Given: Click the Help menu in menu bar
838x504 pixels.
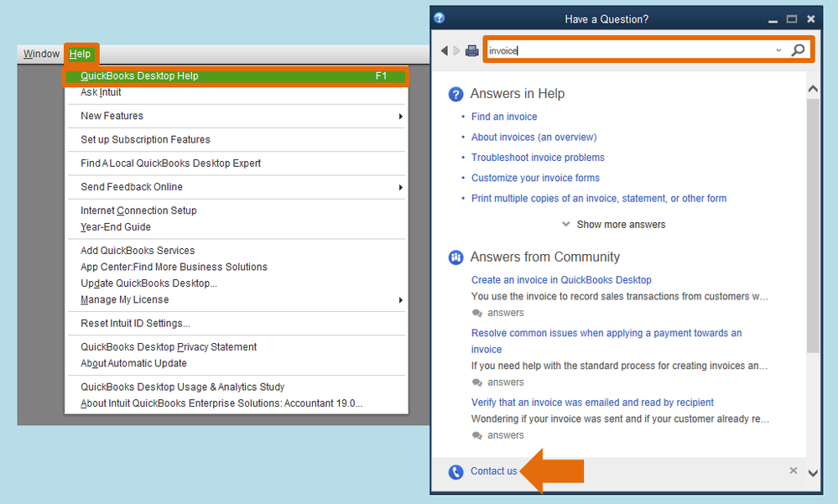Looking at the screenshot, I should [x=81, y=54].
